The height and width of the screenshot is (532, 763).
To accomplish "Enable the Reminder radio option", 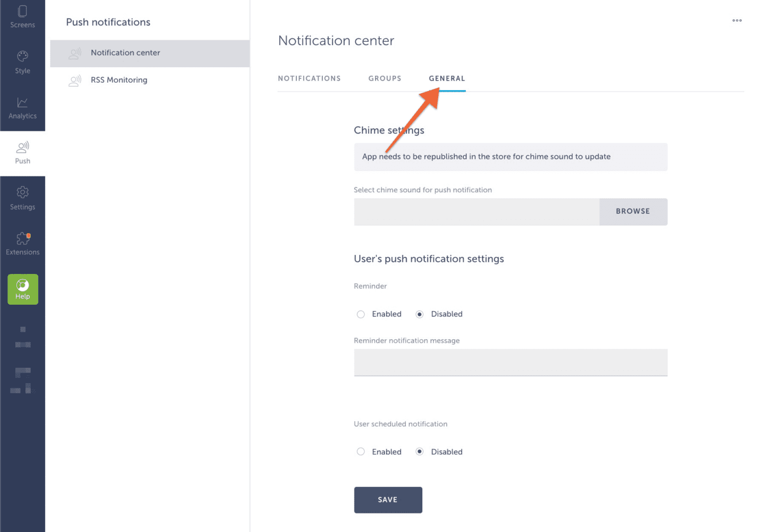I will pos(361,314).
